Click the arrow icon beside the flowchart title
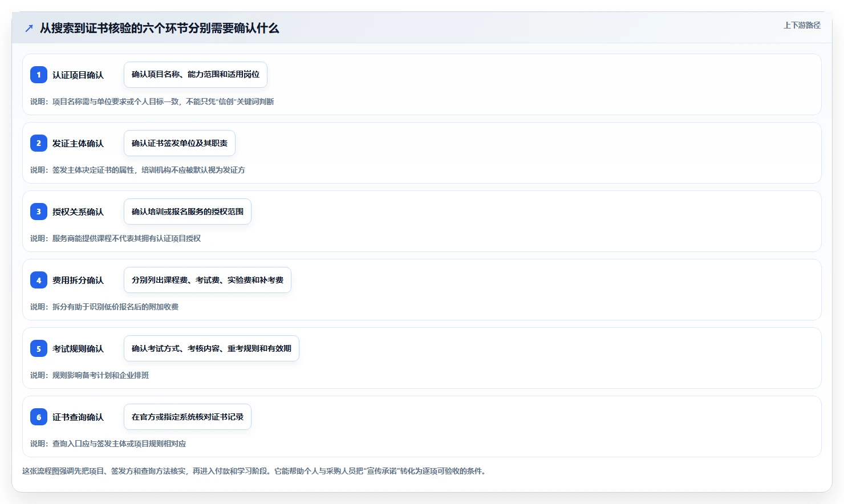Screen dimensions: 844x504 pyautogui.click(x=29, y=28)
